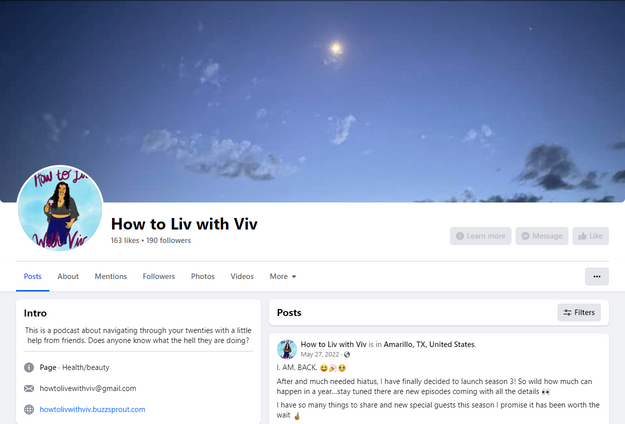Click the info icon next to Page category
This screenshot has width=625, height=424.
[x=29, y=367]
